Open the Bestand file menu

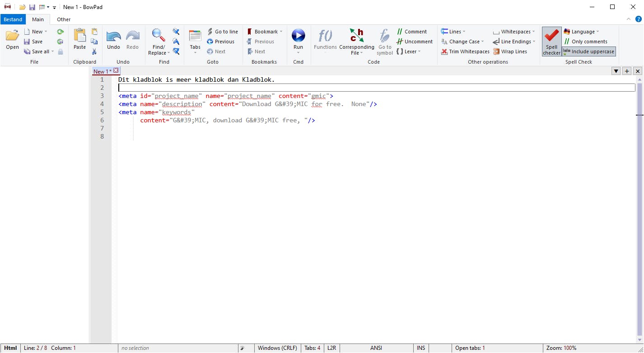tap(13, 19)
